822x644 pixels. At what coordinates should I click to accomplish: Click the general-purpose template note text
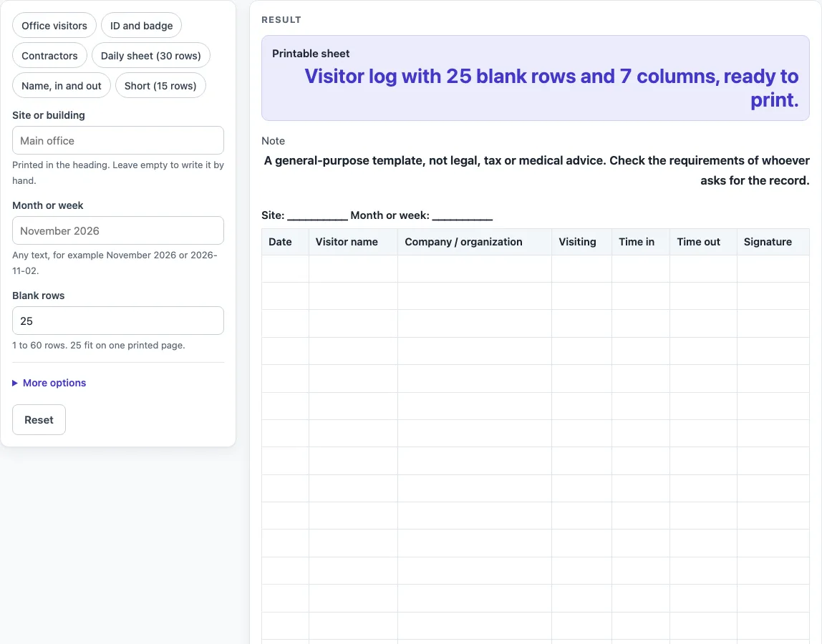[537, 170]
